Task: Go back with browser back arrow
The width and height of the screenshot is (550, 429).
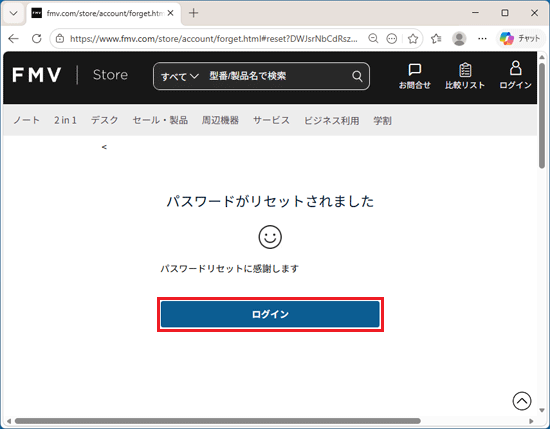Action: [x=14, y=38]
